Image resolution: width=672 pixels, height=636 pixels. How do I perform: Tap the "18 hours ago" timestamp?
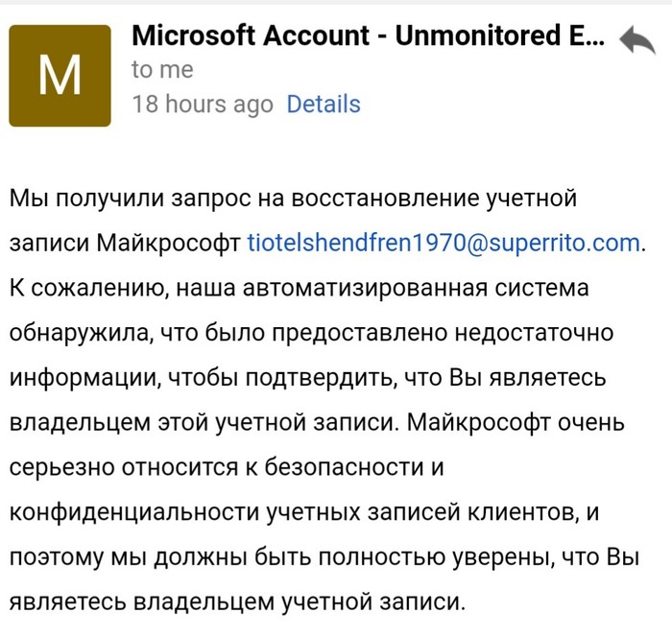[x=203, y=104]
